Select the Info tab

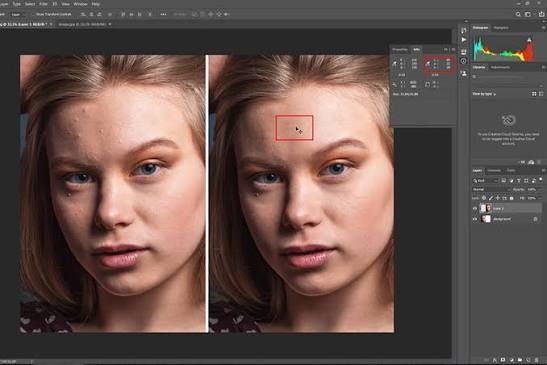pos(417,50)
